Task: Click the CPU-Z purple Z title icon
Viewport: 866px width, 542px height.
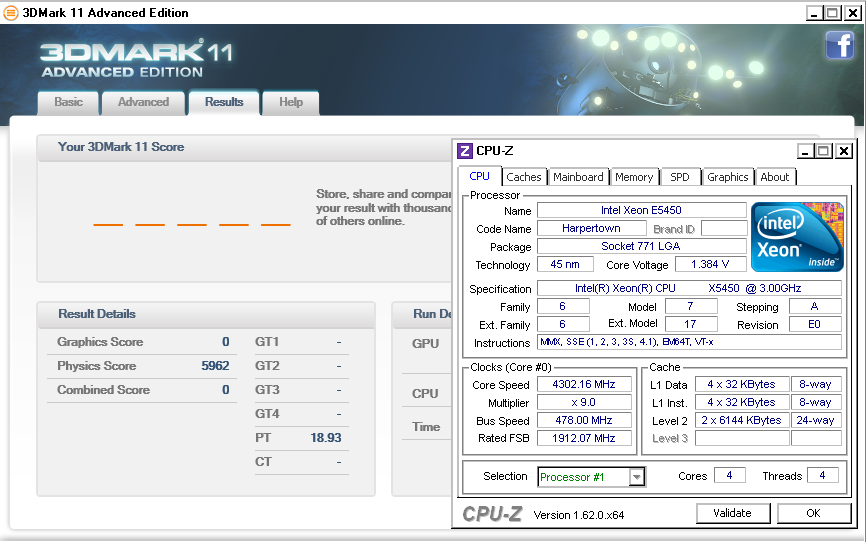Action: point(464,151)
